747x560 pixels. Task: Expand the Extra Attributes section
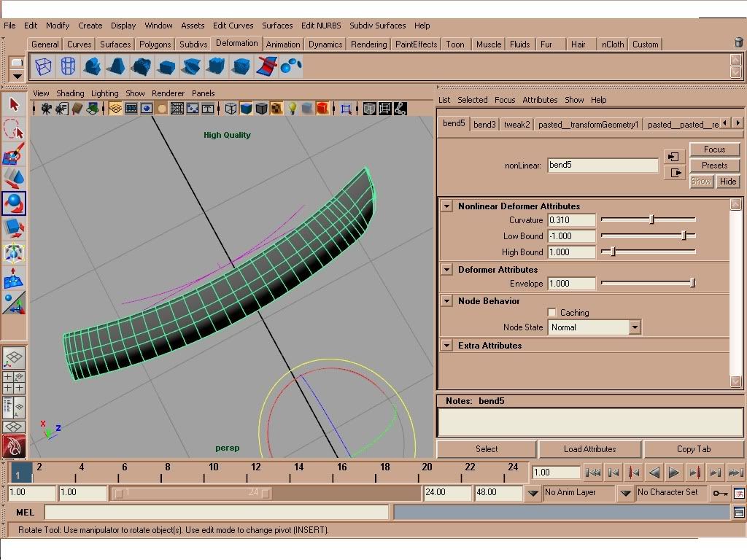click(446, 346)
